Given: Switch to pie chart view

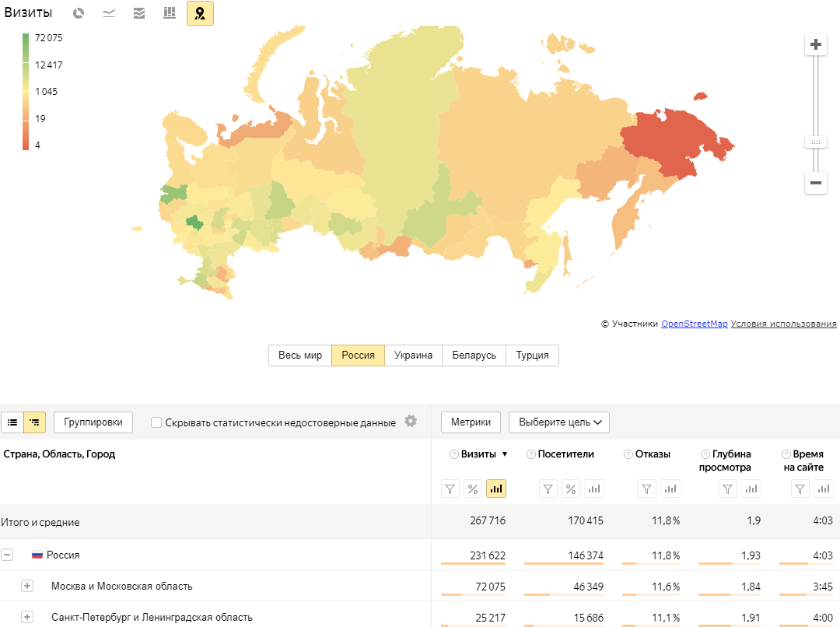Looking at the screenshot, I should pos(78,13).
